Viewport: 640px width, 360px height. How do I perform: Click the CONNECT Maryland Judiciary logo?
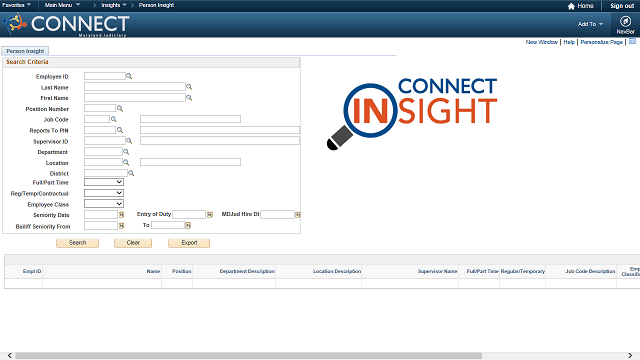(x=66, y=25)
